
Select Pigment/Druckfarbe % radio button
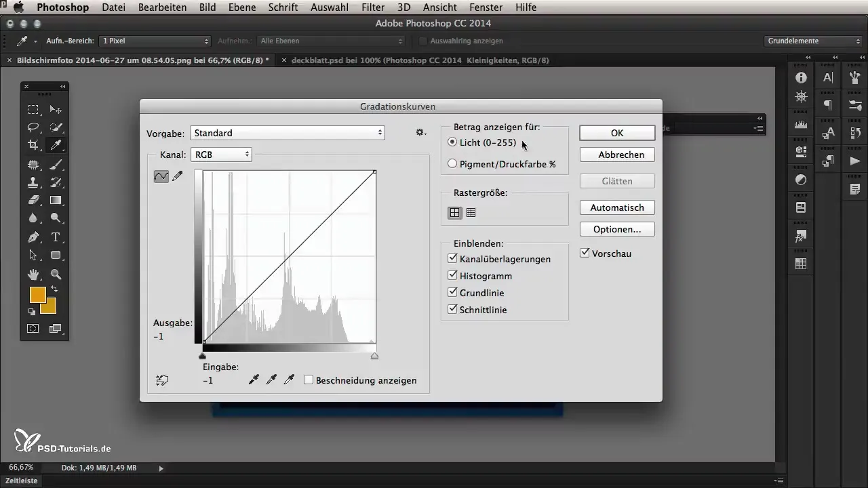pos(452,163)
